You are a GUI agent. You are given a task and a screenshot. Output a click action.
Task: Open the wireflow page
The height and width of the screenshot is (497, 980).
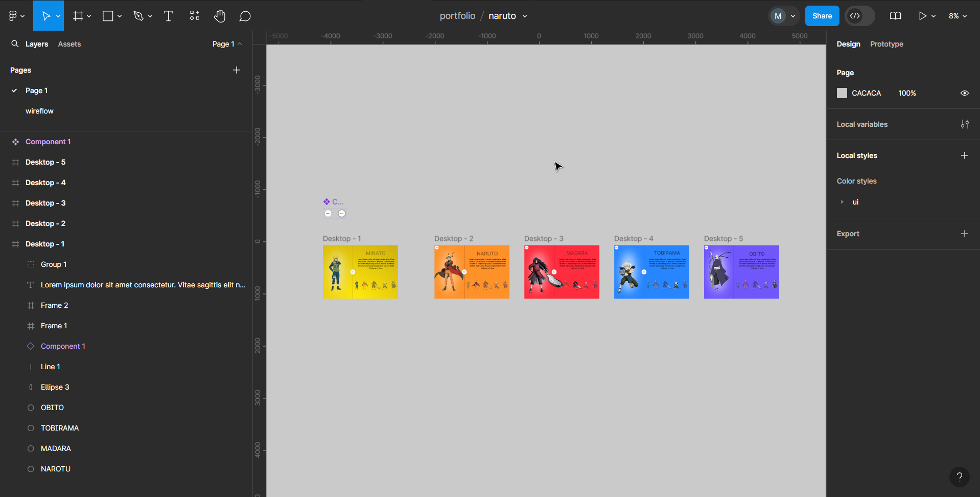pos(126,111)
